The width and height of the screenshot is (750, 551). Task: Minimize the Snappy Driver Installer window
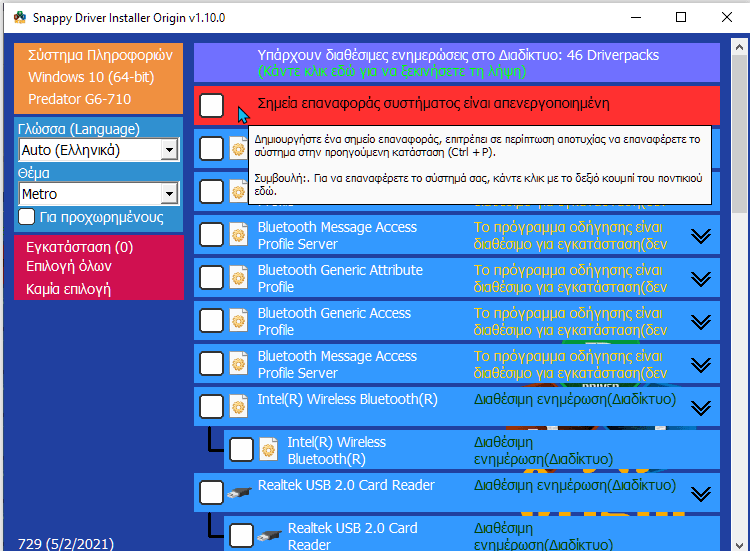[x=636, y=17]
